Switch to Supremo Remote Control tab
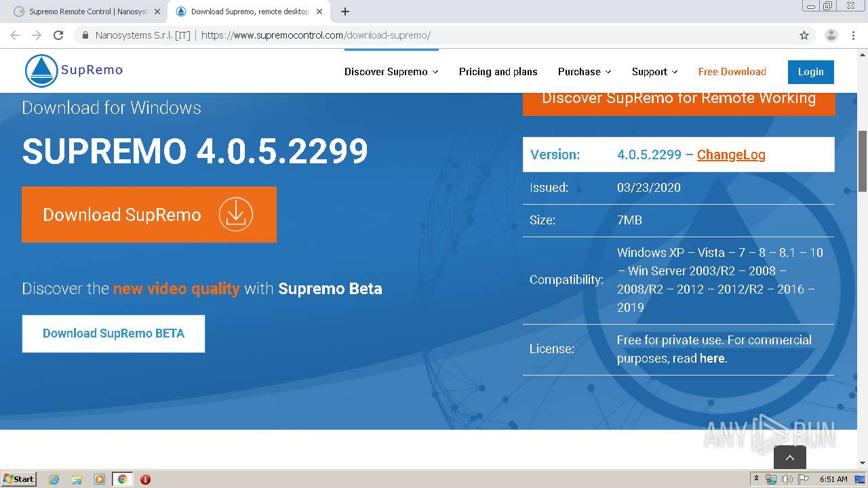The height and width of the screenshot is (488, 868). click(x=87, y=12)
